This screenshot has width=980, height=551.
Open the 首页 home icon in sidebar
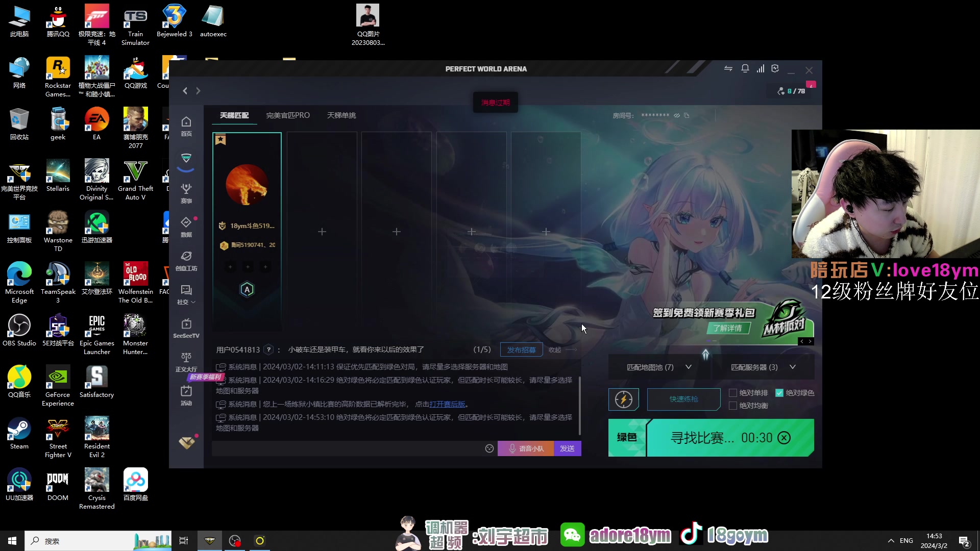coord(186,126)
